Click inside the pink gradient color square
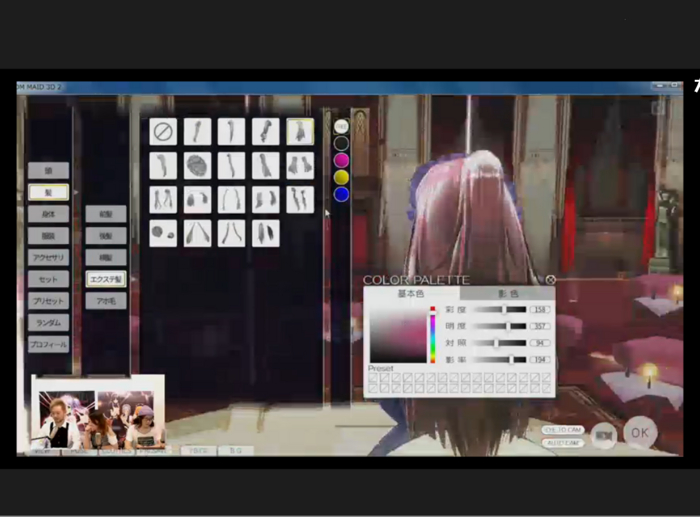 pyautogui.click(x=398, y=335)
